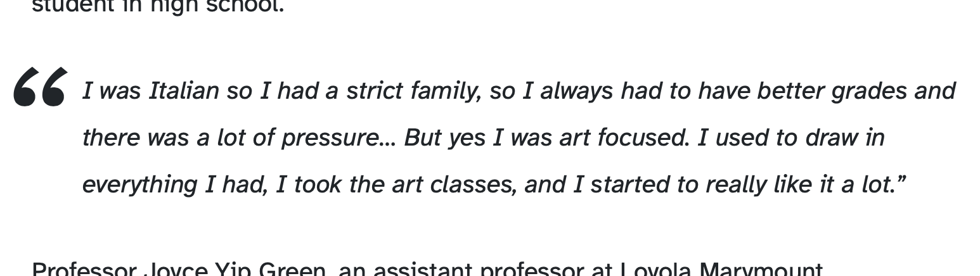
Task: Click the closing quotation mark after "lot."
Action: (x=901, y=182)
